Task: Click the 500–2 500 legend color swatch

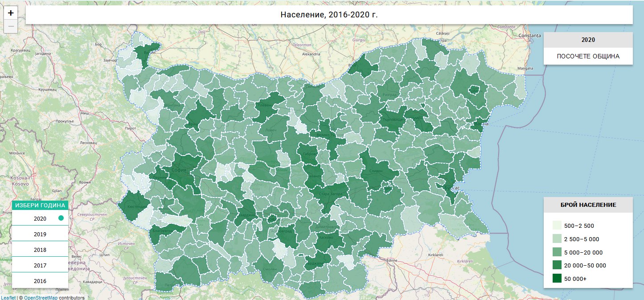Action: click(557, 226)
